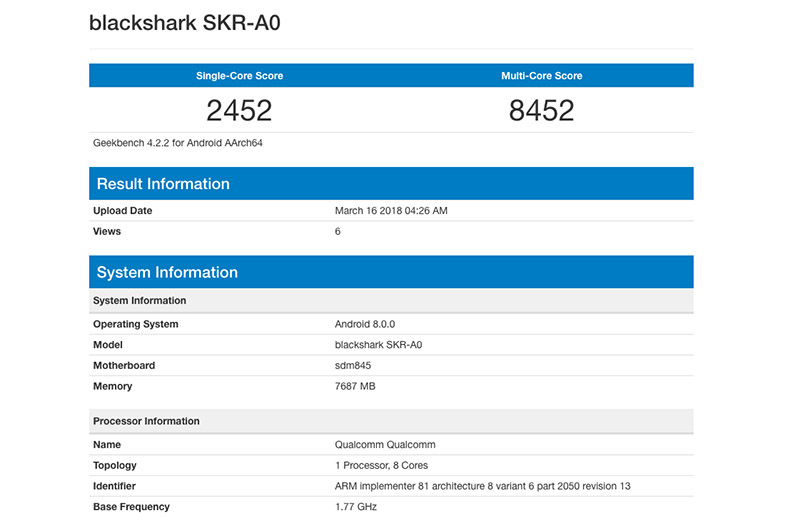The image size is (800, 523).
Task: Select the 1 Processor, 8 Cores value
Action: (381, 465)
